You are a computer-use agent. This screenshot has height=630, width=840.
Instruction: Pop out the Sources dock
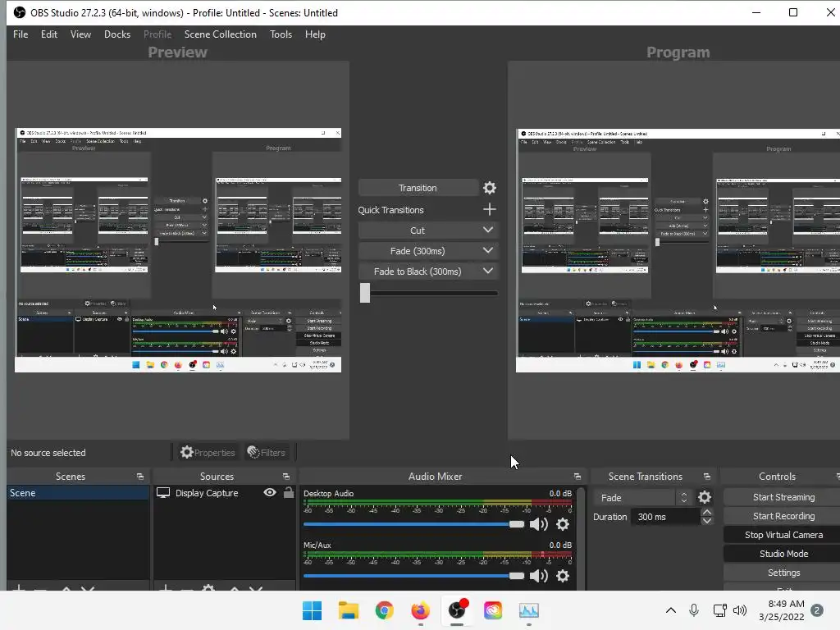tap(286, 477)
